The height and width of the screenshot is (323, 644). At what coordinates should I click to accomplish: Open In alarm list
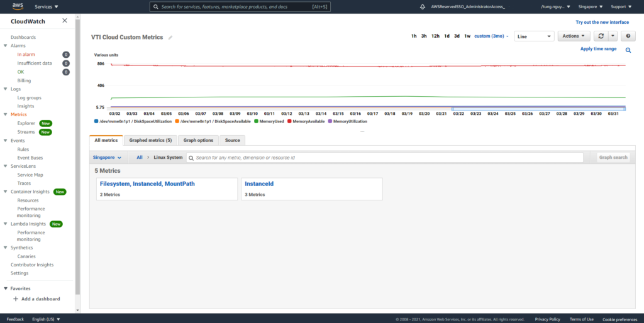tap(26, 55)
